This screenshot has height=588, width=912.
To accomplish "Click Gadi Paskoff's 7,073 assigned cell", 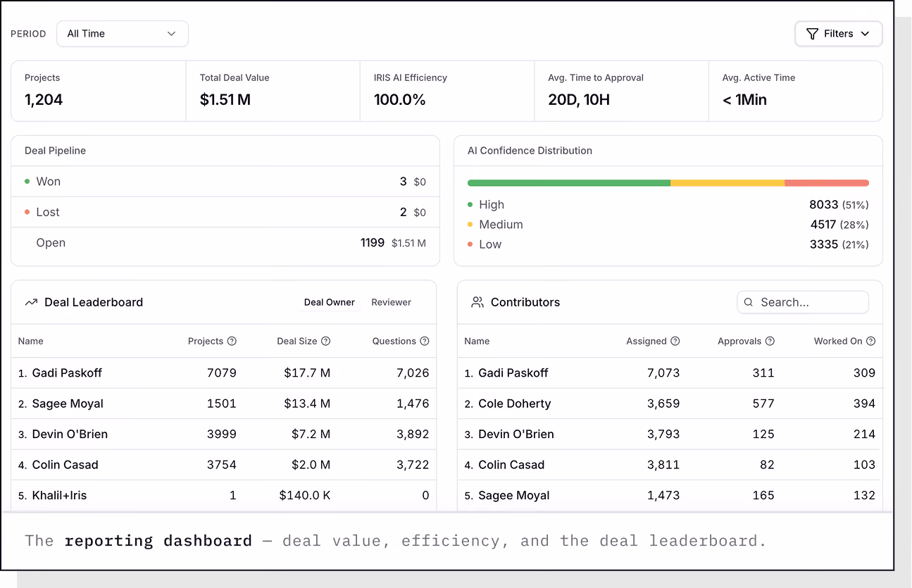I will point(663,373).
